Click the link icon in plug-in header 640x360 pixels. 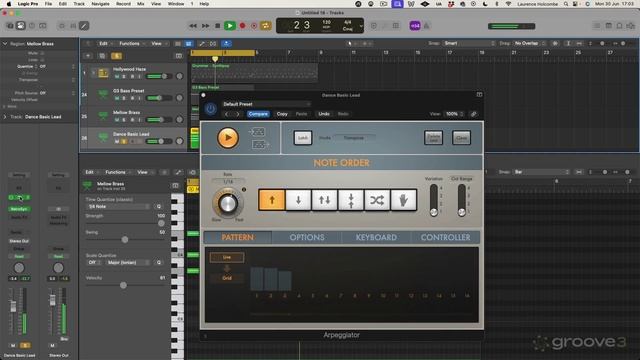click(x=473, y=114)
